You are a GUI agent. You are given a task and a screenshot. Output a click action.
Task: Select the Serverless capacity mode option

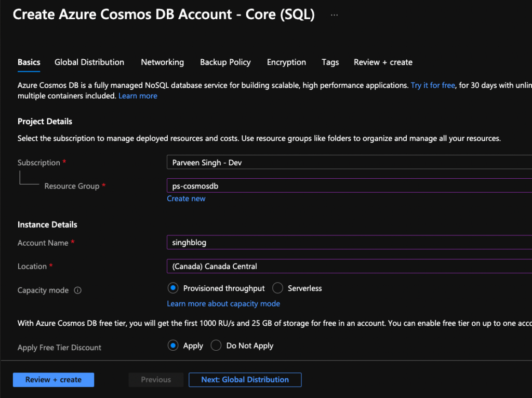[x=277, y=288]
